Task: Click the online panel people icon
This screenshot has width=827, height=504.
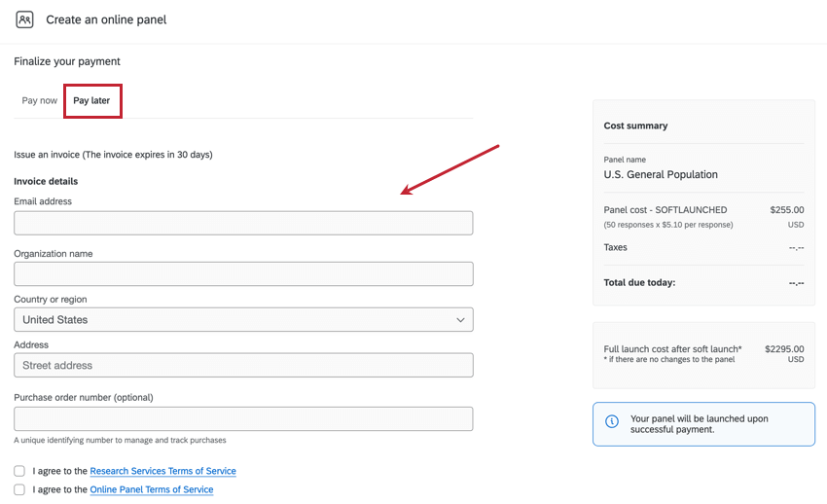Action: click(x=24, y=19)
